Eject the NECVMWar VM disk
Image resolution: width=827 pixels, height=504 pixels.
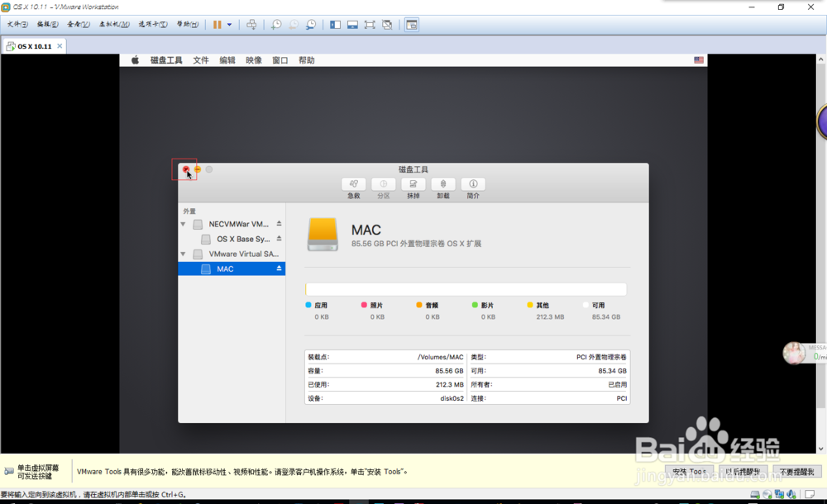(279, 224)
